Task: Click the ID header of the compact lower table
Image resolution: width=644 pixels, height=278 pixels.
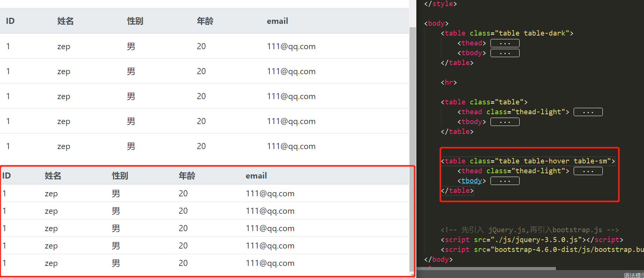Action: (6, 176)
